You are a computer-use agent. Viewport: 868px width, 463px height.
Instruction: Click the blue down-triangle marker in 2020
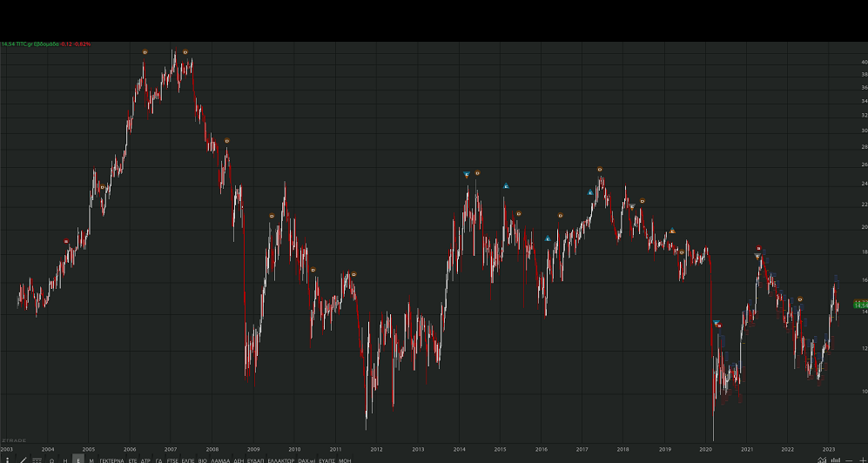716,323
